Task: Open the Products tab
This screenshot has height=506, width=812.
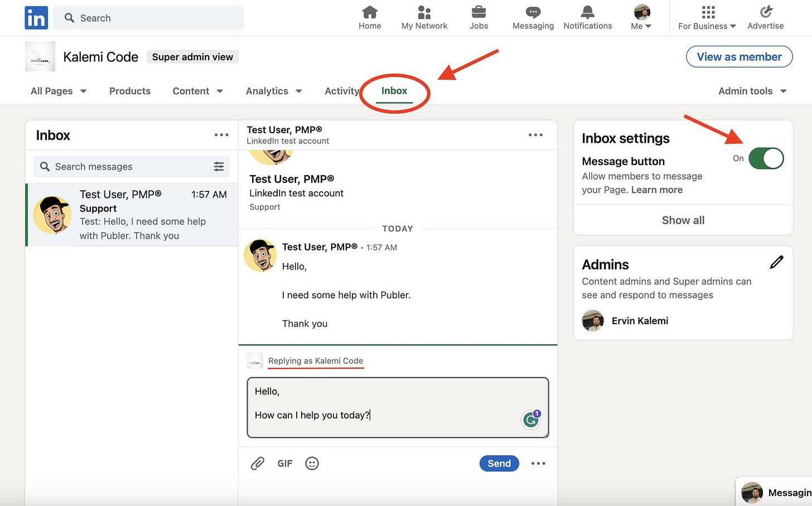Action: [x=130, y=91]
